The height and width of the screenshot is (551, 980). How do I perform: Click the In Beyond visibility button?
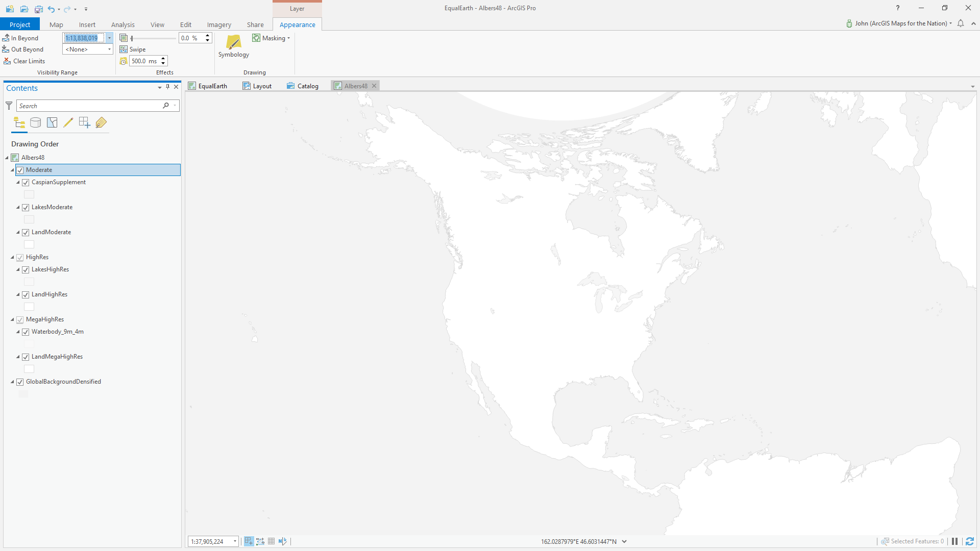point(20,38)
